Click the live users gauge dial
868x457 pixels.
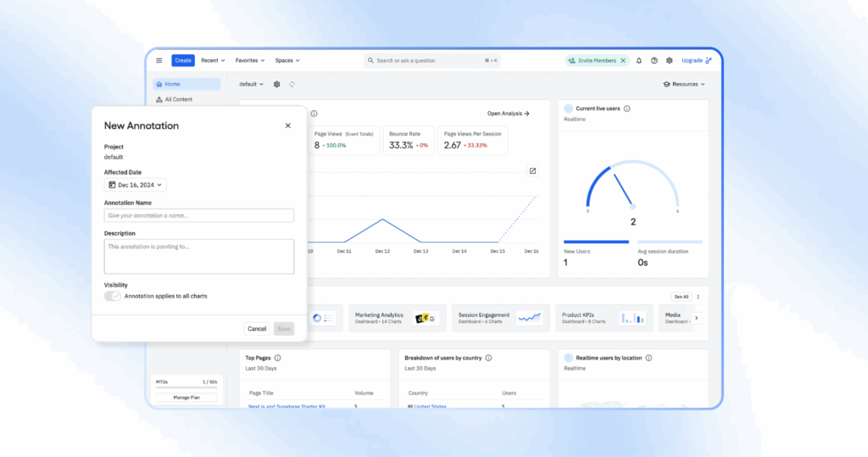(632, 186)
